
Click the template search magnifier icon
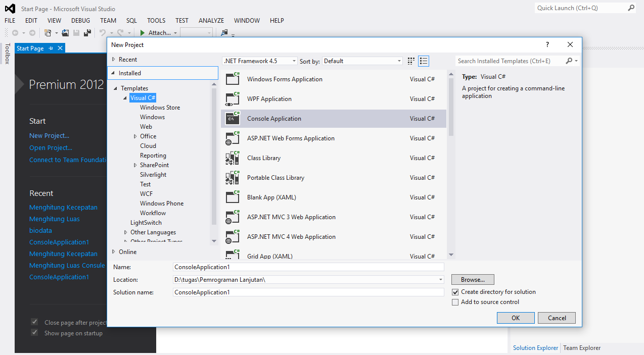pos(569,61)
